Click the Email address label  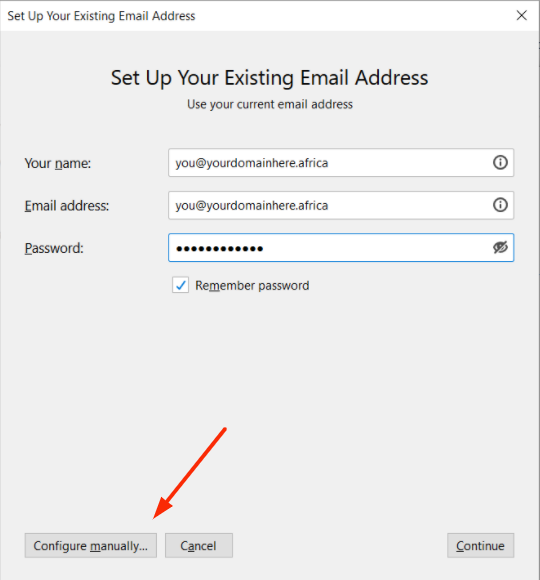(x=67, y=206)
